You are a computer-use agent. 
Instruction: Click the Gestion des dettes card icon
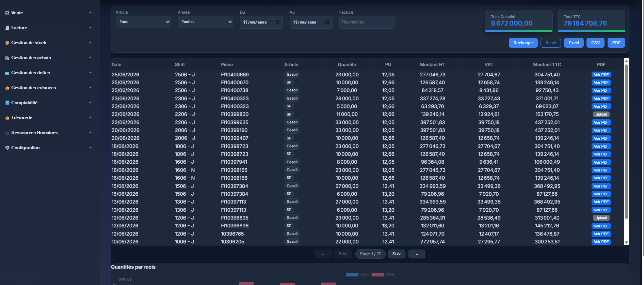(7, 73)
